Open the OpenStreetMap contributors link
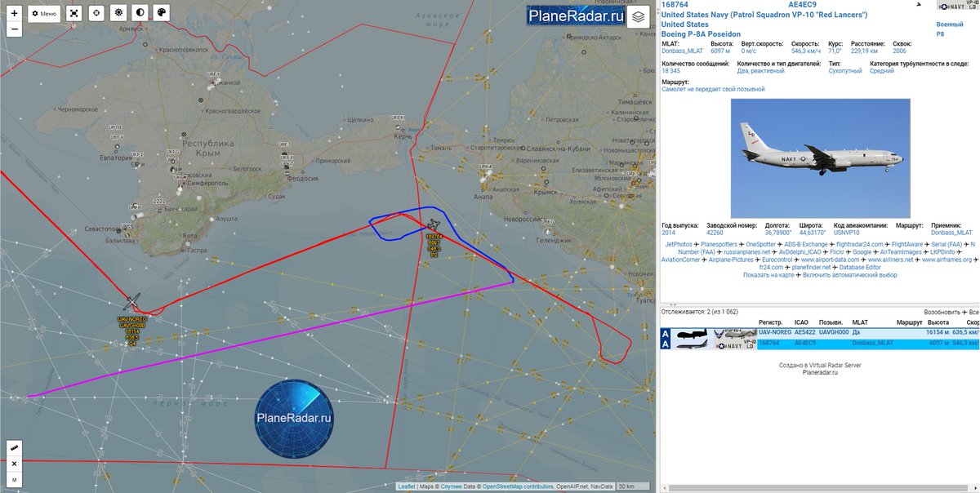Screen dimensions: 980x493 (x=518, y=486)
